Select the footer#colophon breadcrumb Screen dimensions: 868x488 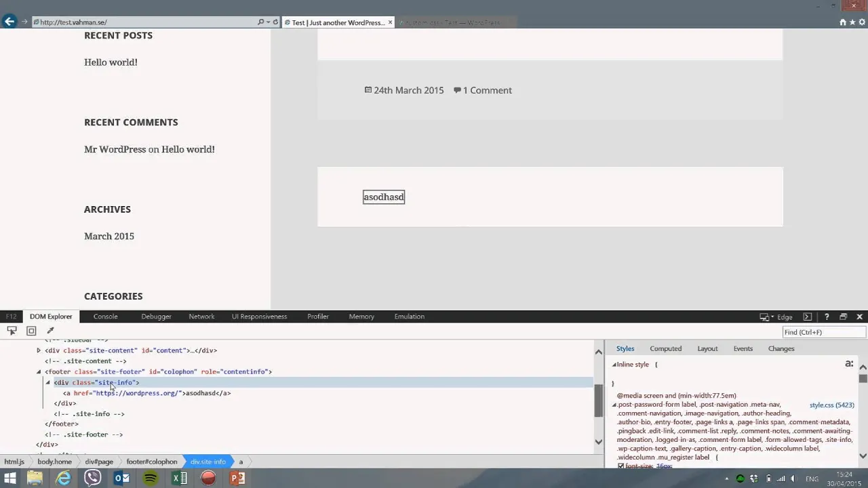click(x=151, y=462)
